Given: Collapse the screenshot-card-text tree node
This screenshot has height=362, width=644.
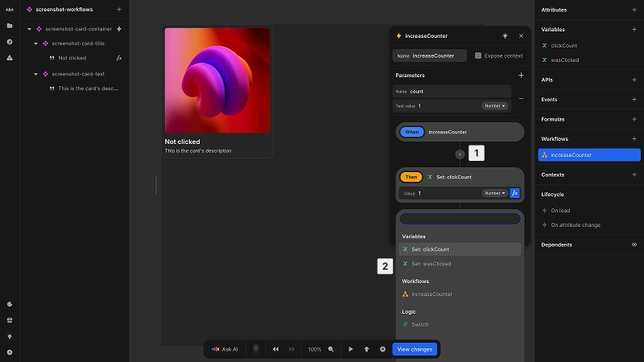Looking at the screenshot, I should coord(35,74).
